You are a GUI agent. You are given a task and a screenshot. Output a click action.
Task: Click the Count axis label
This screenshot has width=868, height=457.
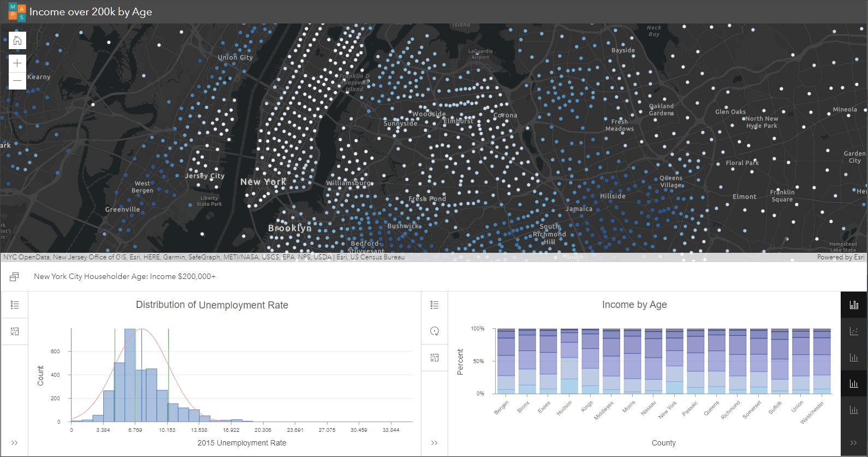[x=40, y=376]
